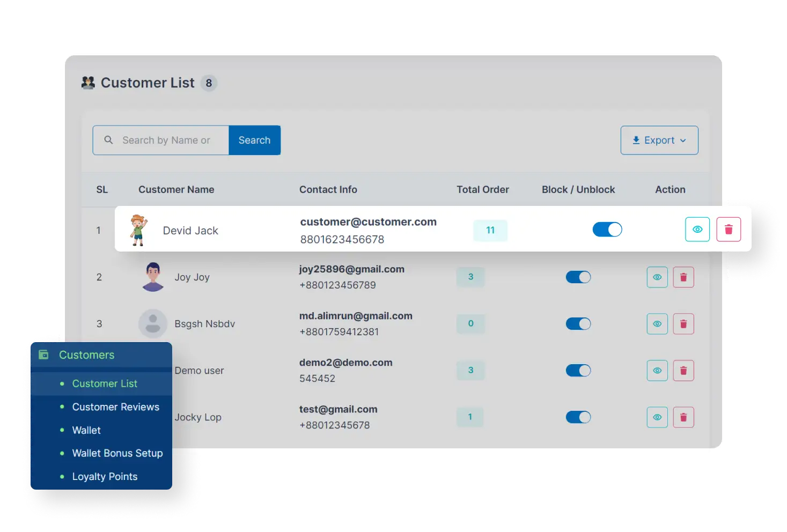
Task: Toggle block status for Devid Jack
Action: pyautogui.click(x=607, y=229)
